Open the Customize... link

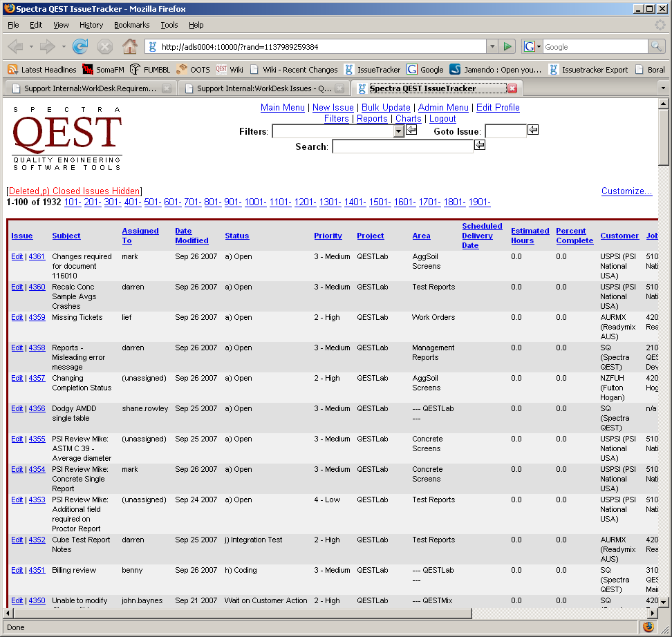point(626,191)
